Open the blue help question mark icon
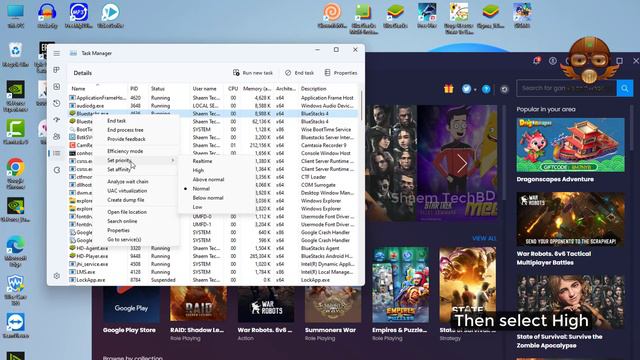Screen dimensions: 640x360 [x=486, y=89]
